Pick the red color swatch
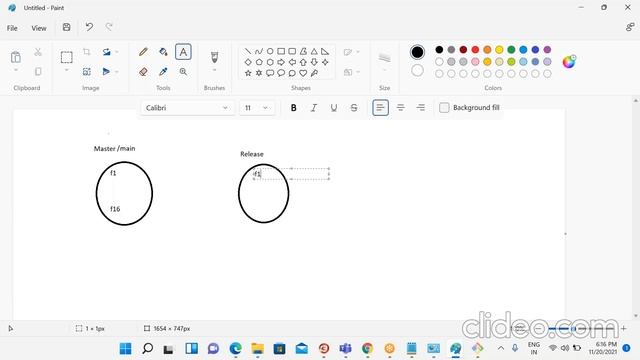 (475, 49)
